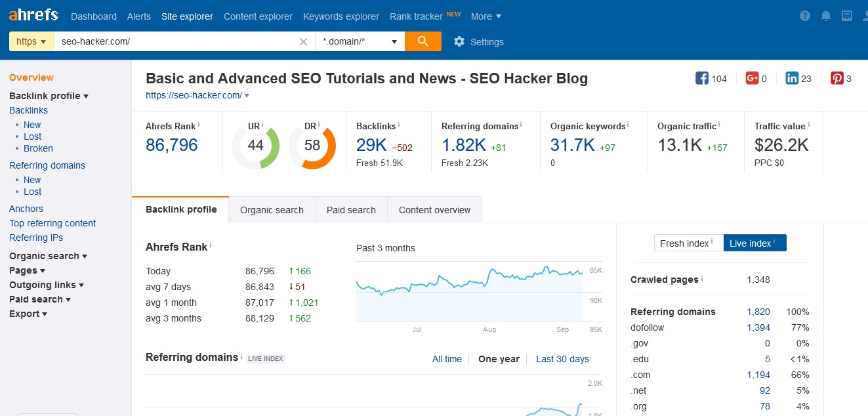Click the LinkedIn share icon
The image size is (868, 416).
tap(792, 78)
